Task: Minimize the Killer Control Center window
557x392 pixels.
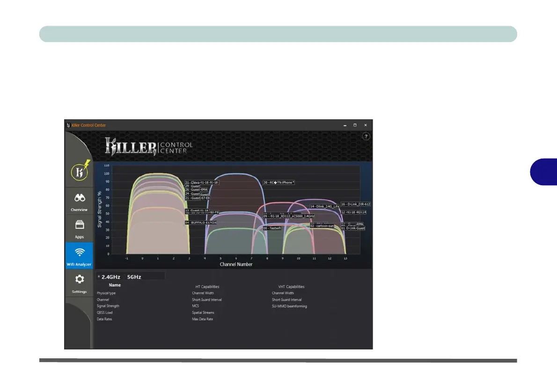Action: tap(345, 125)
